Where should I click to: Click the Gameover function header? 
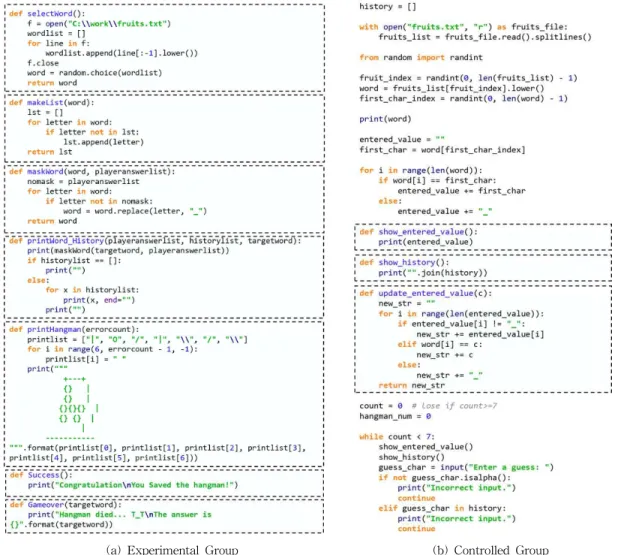point(66,505)
